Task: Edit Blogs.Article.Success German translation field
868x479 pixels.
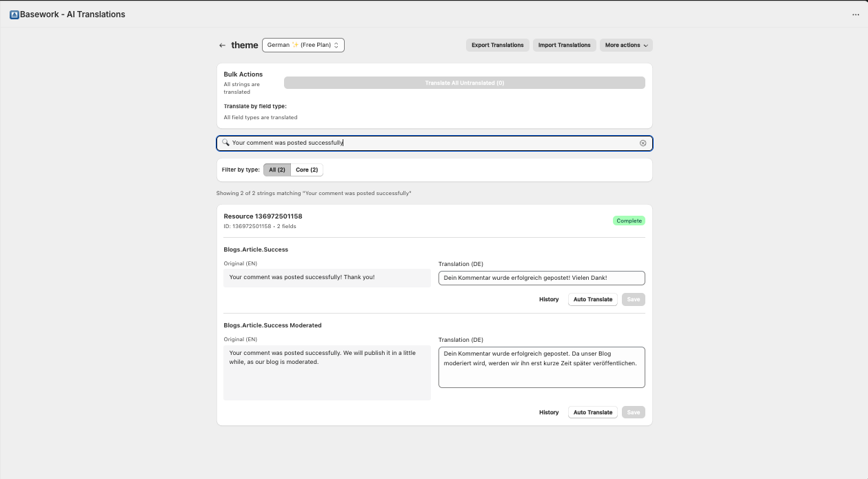Action: coord(541,278)
